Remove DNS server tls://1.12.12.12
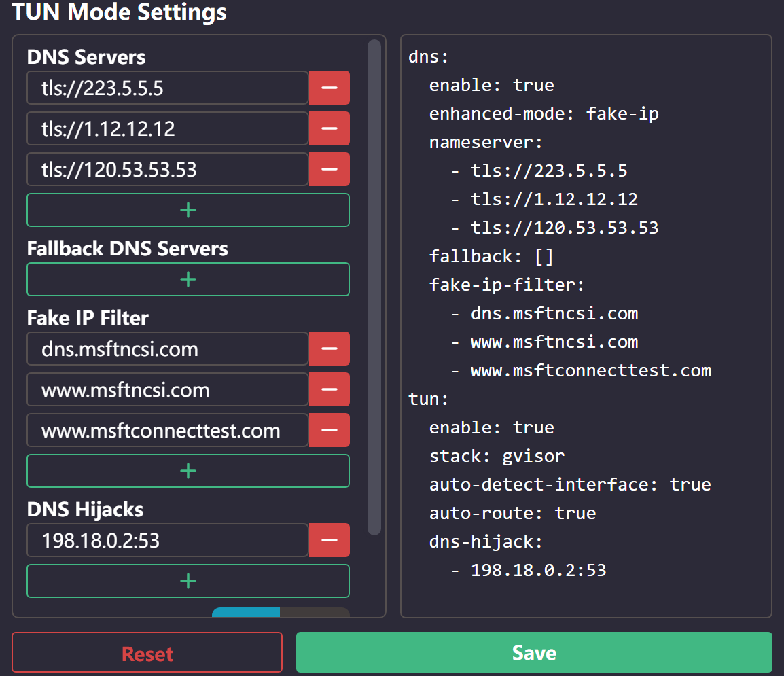 pos(329,128)
